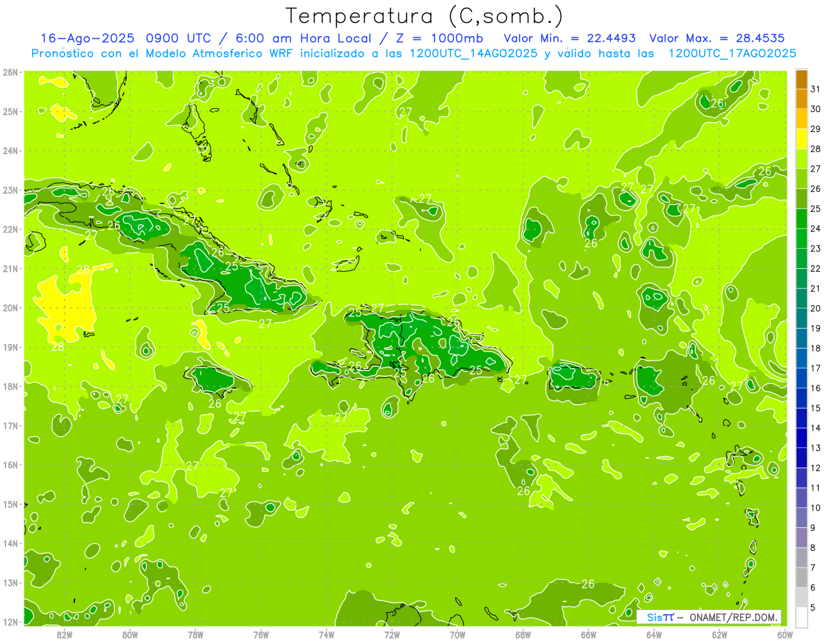
Task: Click the blue 'Sis' logo text
Action: click(655, 617)
